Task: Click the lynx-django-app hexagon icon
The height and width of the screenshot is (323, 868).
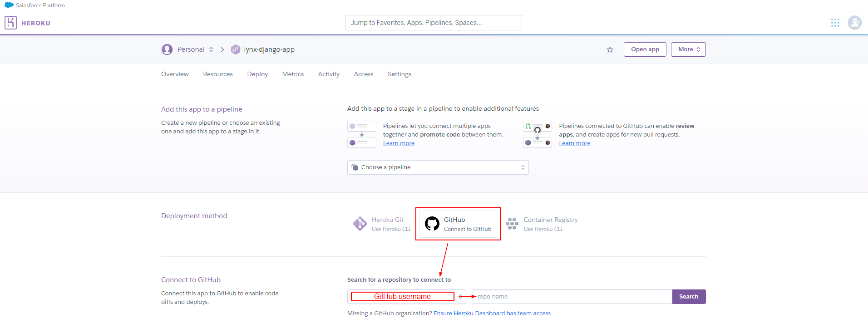Action: (235, 49)
